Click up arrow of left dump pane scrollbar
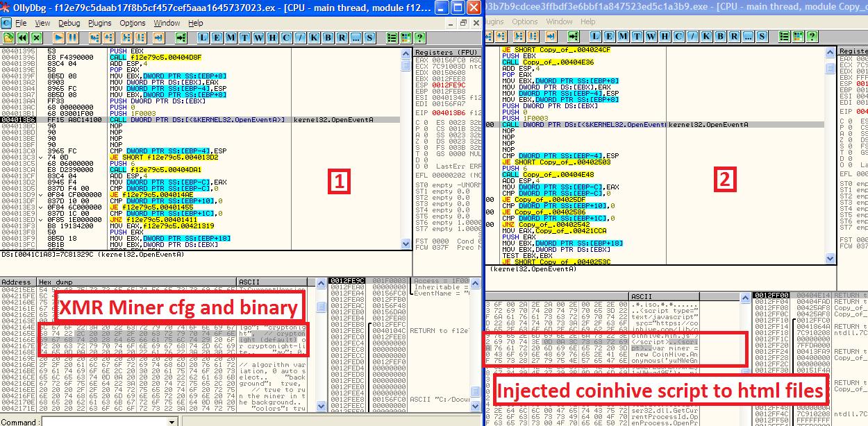The height and width of the screenshot is (426, 868). (x=321, y=282)
